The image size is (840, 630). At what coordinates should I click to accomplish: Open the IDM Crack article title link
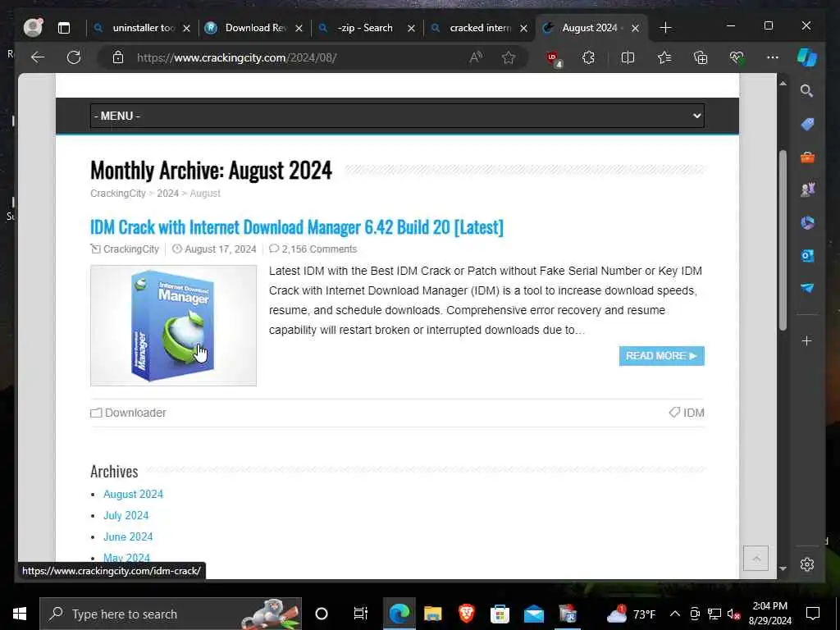pos(297,227)
